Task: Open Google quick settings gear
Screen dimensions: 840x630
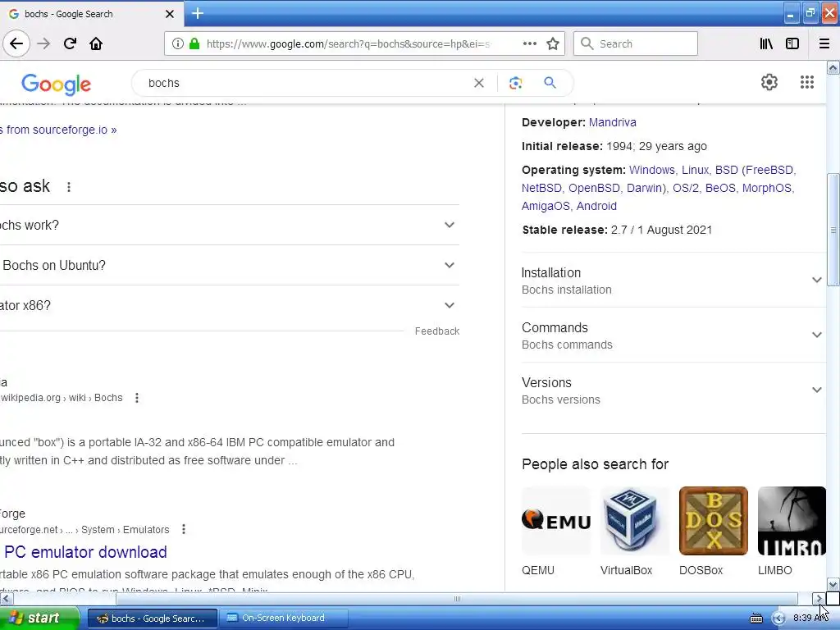Action: [x=769, y=82]
